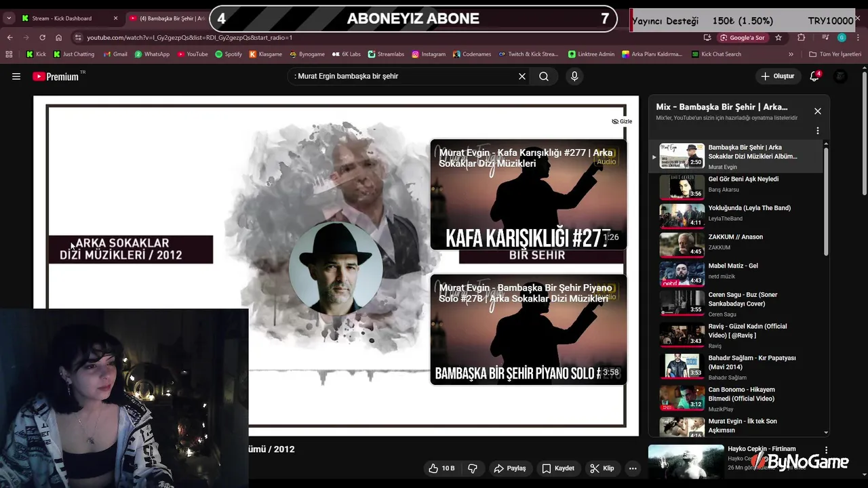Viewport: 868px width, 488px height.
Task: Open the YouTube guide hamburger menu
Action: [x=16, y=77]
